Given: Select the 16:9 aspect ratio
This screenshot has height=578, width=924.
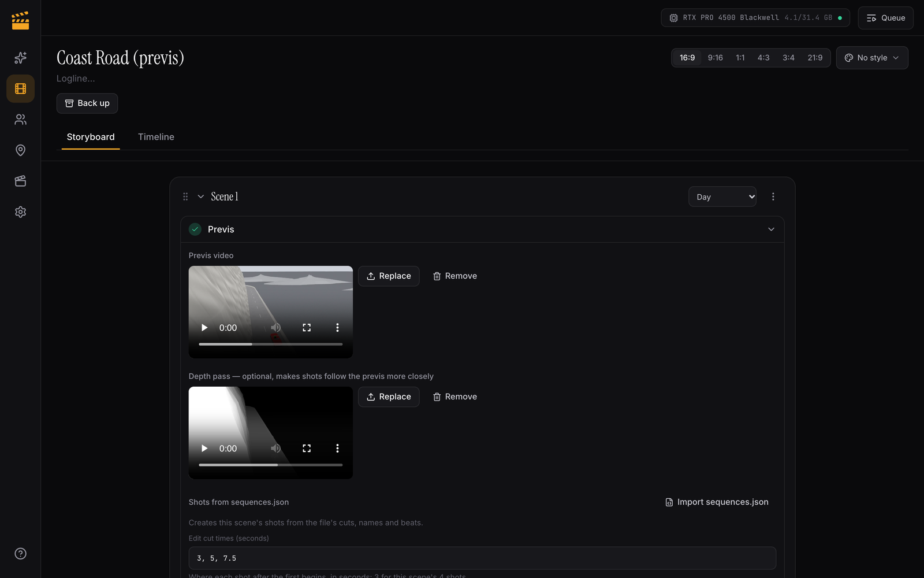Looking at the screenshot, I should point(687,58).
